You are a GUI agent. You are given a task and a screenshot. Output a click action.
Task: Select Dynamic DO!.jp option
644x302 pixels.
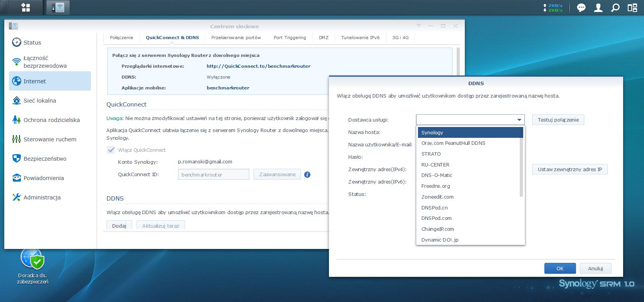click(x=470, y=240)
